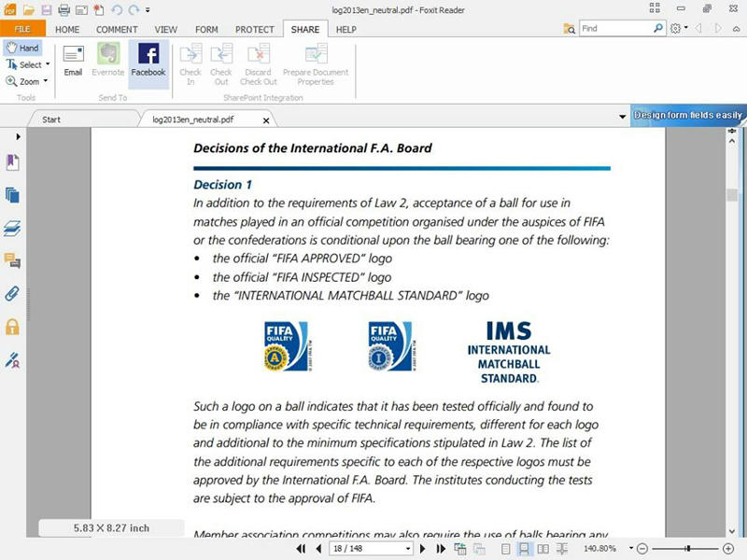The image size is (747, 560).
Task: Click the SharePoint Check Out button
Action: pos(221,64)
